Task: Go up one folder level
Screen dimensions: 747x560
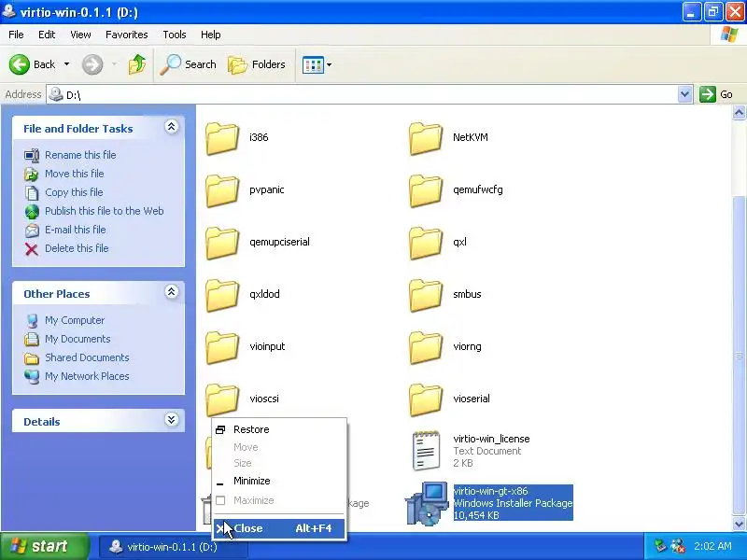Action: tap(137, 64)
